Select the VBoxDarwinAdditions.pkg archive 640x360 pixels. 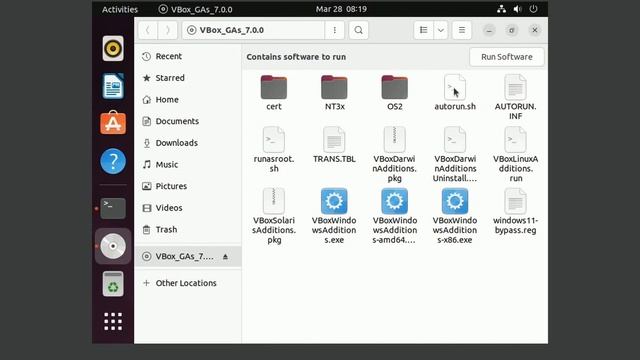tap(394, 154)
